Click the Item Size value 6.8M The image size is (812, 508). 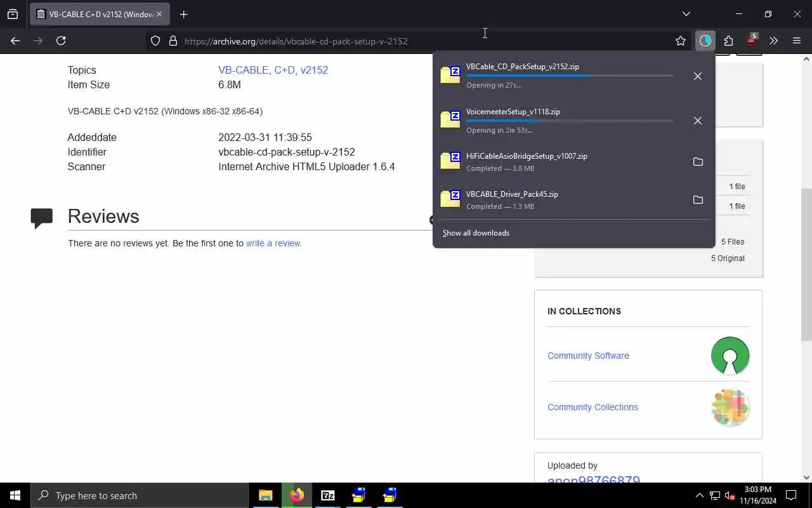230,84
